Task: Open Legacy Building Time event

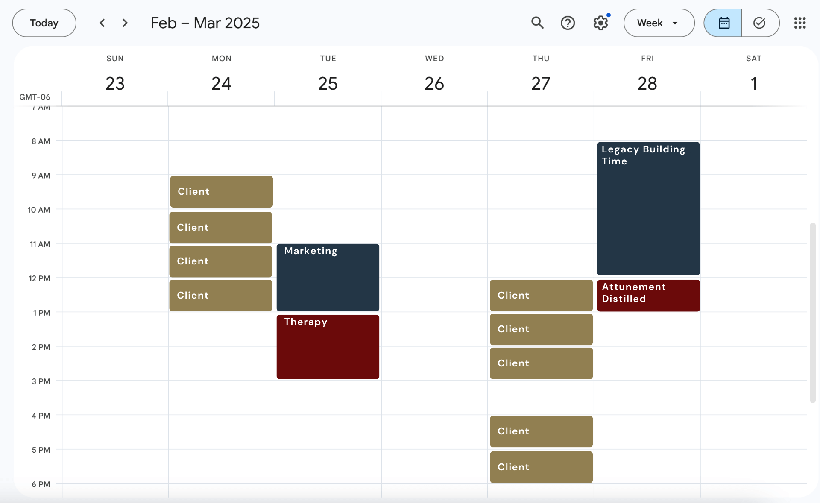Action: click(648, 208)
